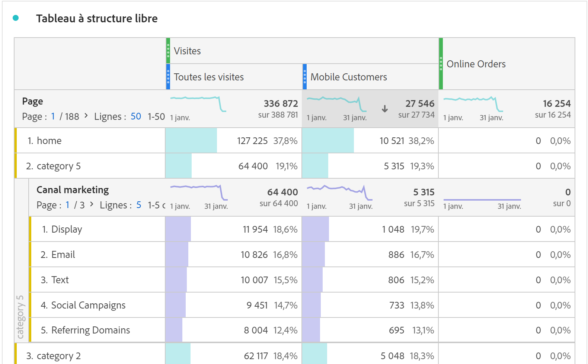This screenshot has width=588, height=364.
Task: Click the Canal marketing breakdown label
Action: click(x=73, y=190)
